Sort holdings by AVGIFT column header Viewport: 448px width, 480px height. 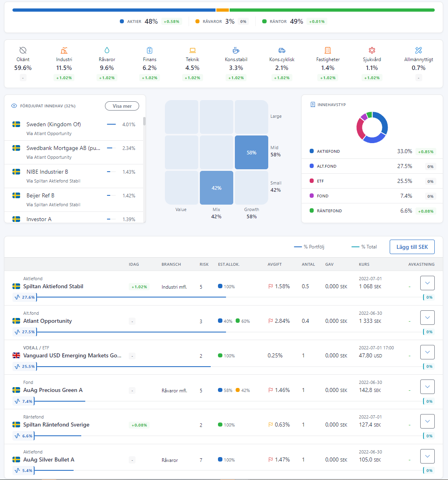(x=274, y=265)
